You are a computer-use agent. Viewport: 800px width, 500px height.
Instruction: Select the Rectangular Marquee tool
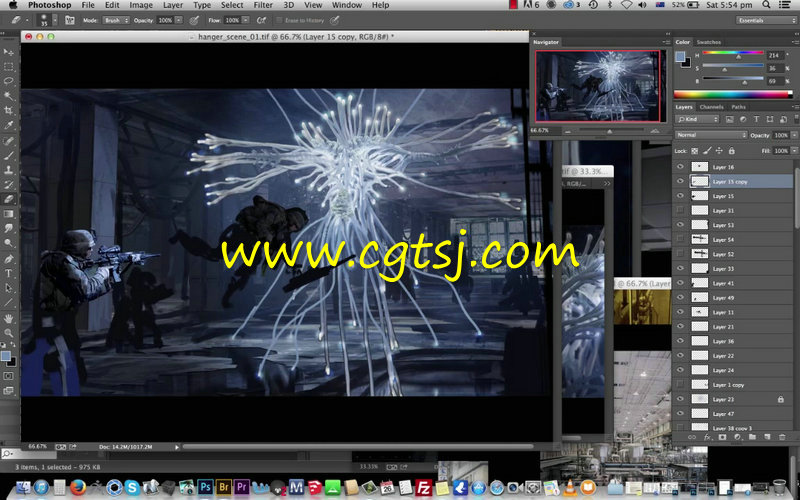click(9, 66)
